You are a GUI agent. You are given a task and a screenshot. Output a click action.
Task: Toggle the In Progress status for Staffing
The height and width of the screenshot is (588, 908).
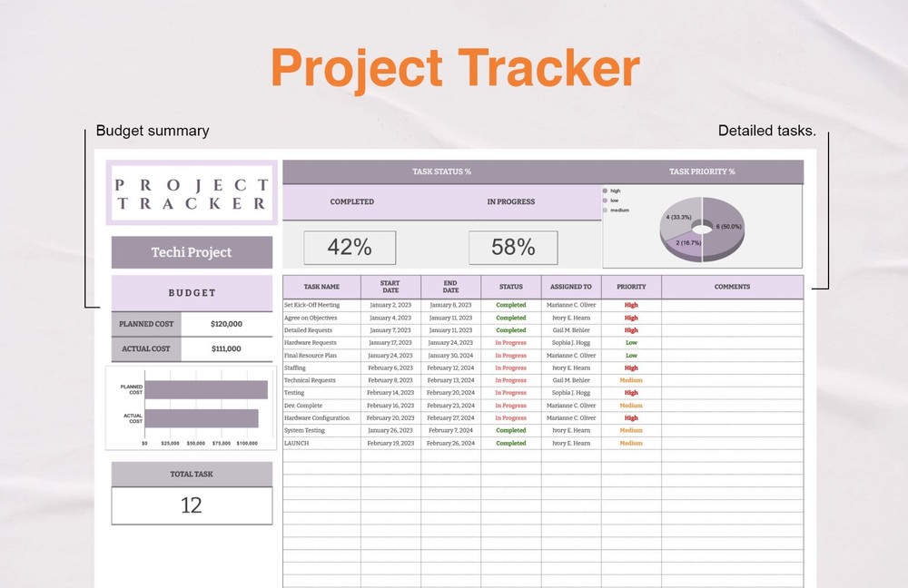click(510, 367)
